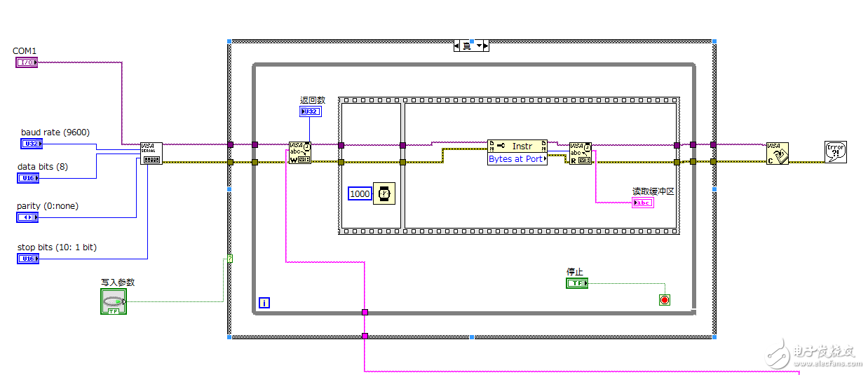
Task: Click the while loop stop condition terminal
Action: pyautogui.click(x=665, y=300)
